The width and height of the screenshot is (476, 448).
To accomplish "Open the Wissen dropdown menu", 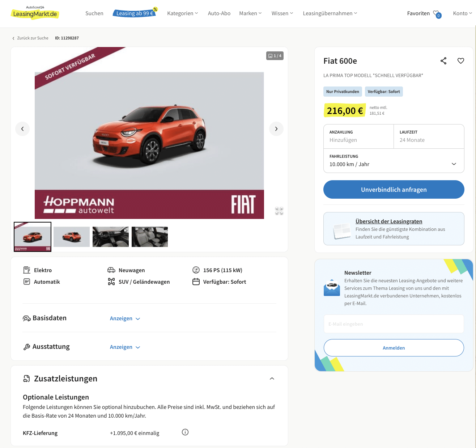I will tap(282, 13).
